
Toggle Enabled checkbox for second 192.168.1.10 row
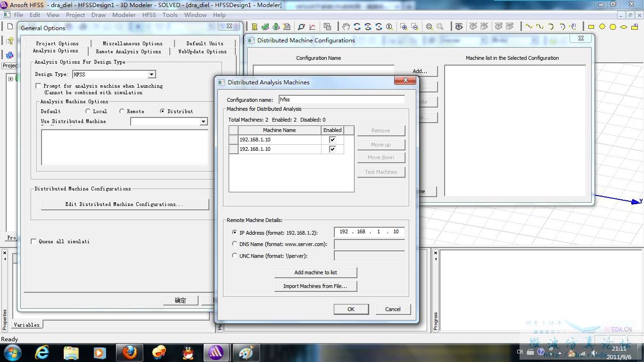click(332, 149)
